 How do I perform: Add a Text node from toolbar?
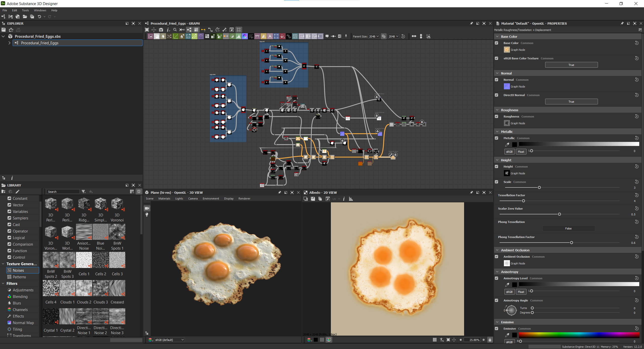coord(270,36)
